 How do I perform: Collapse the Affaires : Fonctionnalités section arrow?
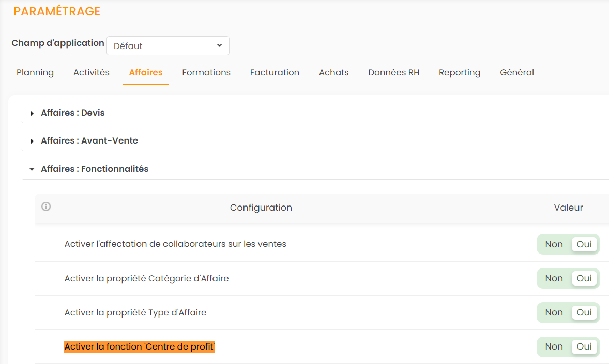pyautogui.click(x=32, y=169)
